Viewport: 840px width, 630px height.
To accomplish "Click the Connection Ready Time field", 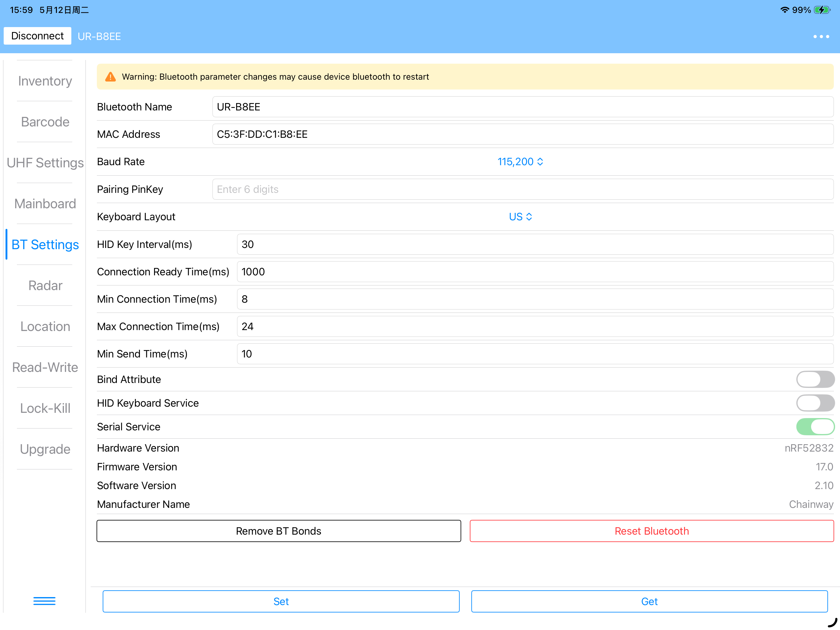I will [x=535, y=272].
